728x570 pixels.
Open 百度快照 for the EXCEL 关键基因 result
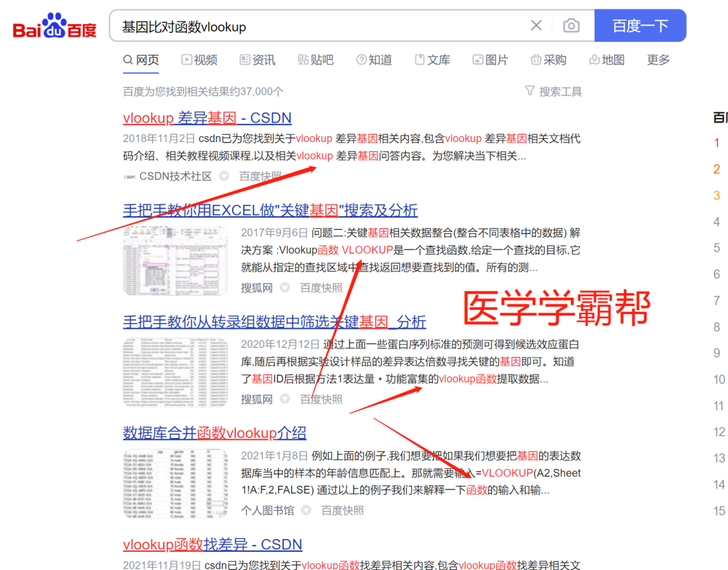[322, 288]
